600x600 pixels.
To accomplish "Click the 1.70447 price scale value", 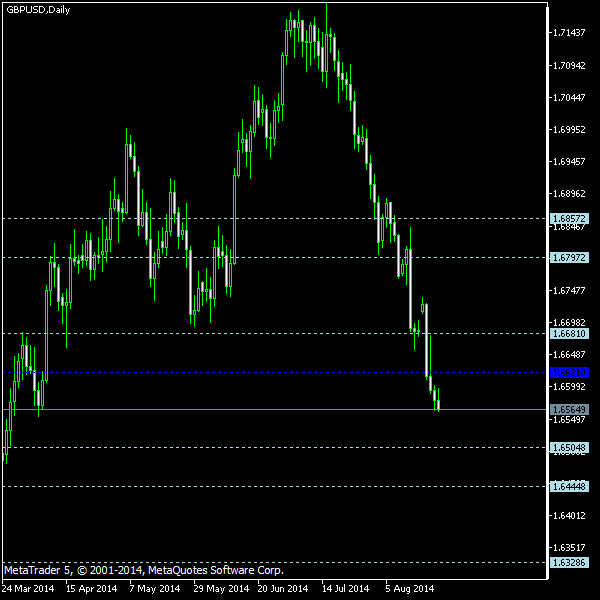I will pos(569,98).
